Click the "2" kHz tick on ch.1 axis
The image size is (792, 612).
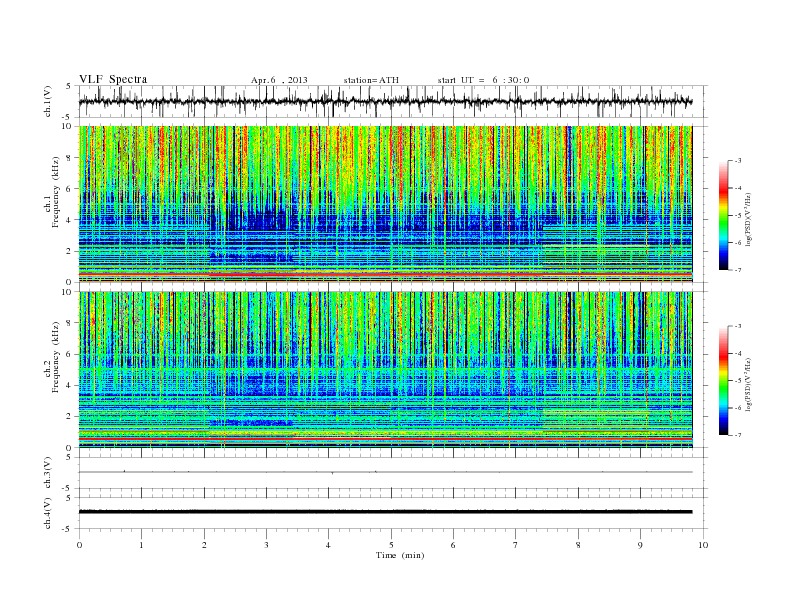(69, 251)
